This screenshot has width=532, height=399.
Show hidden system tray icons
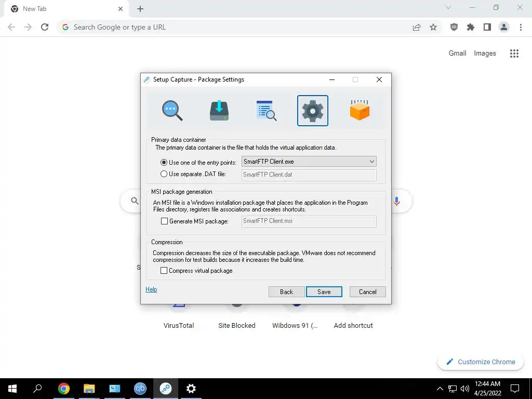pyautogui.click(x=440, y=389)
